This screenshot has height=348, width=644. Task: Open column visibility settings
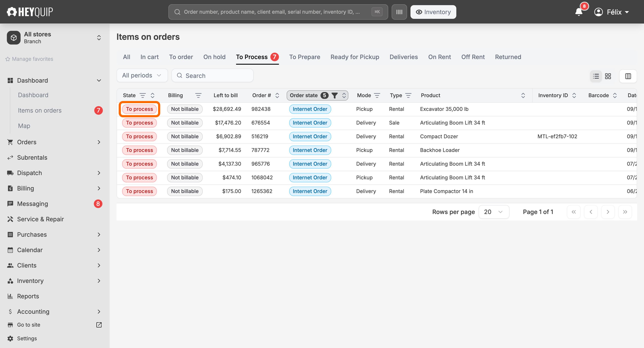click(x=628, y=76)
